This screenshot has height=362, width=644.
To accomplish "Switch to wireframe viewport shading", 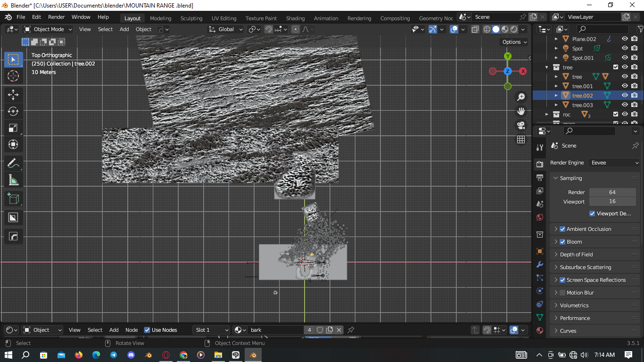I will coord(487,29).
